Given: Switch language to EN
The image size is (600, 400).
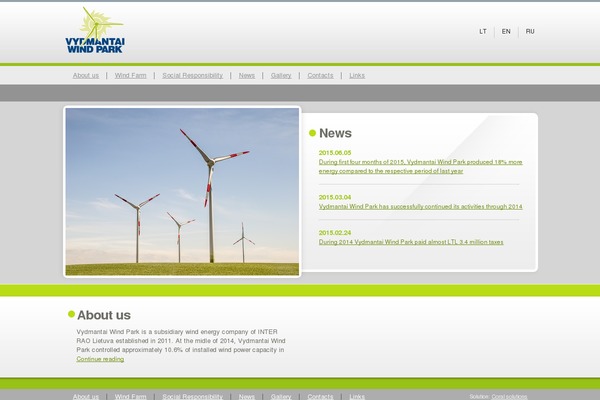Looking at the screenshot, I should [506, 31].
